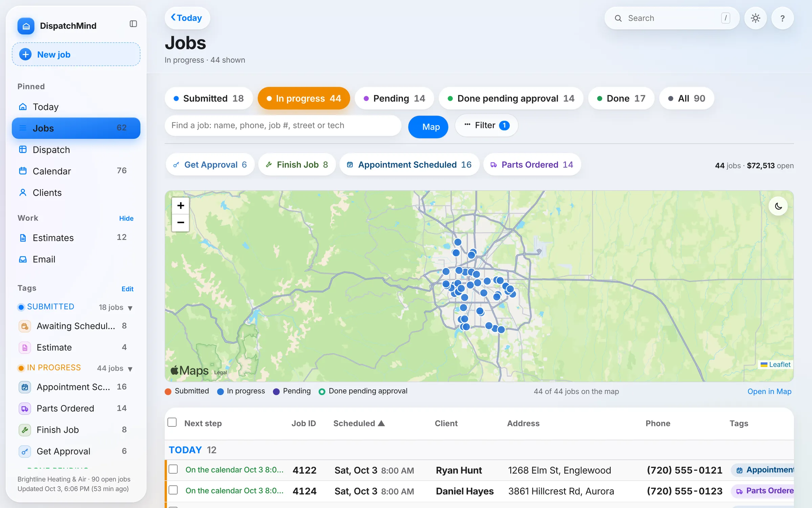Open the help question mark icon
Viewport: 812px width, 508px height.
(783, 18)
